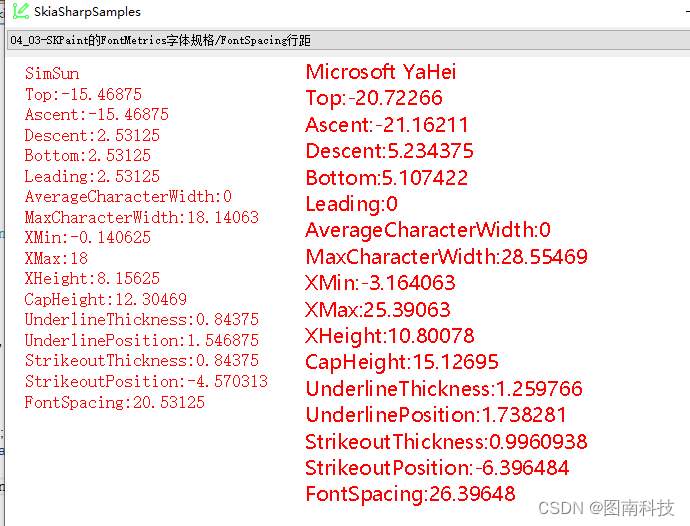The height and width of the screenshot is (526, 690).
Task: Select YaHei StrikeoutThickness:0.9960938 line
Action: [446, 441]
